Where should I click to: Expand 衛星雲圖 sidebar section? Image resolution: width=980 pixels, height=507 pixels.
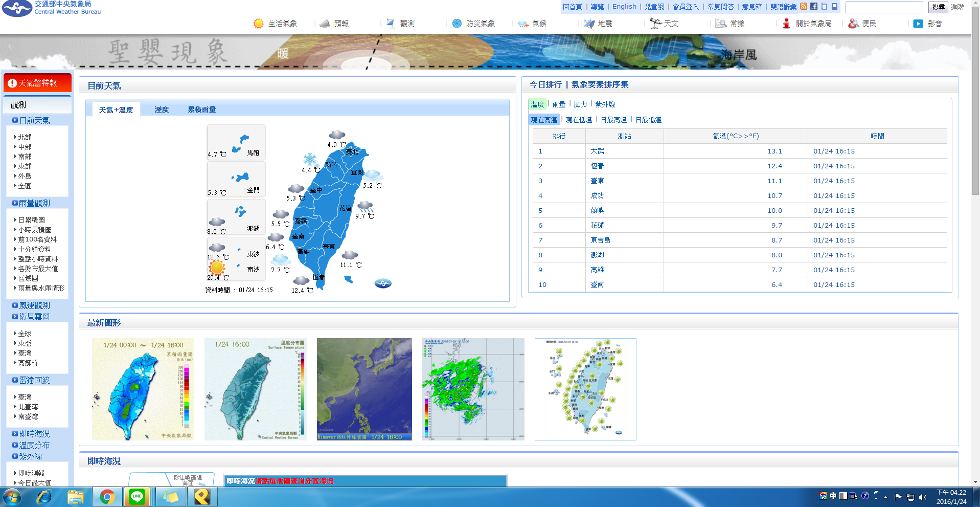(x=31, y=317)
